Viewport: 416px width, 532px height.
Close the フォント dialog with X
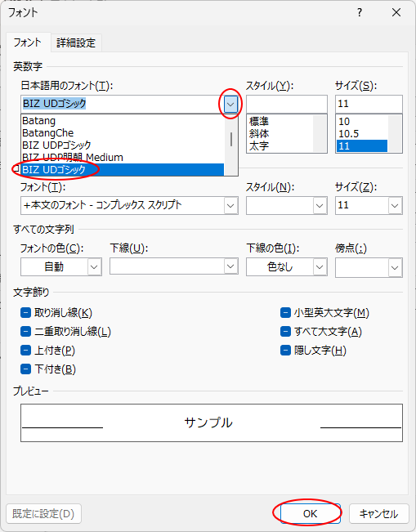point(396,13)
